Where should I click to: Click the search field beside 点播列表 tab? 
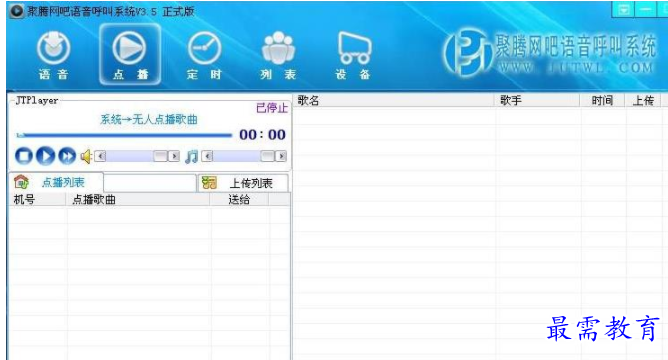click(150, 183)
